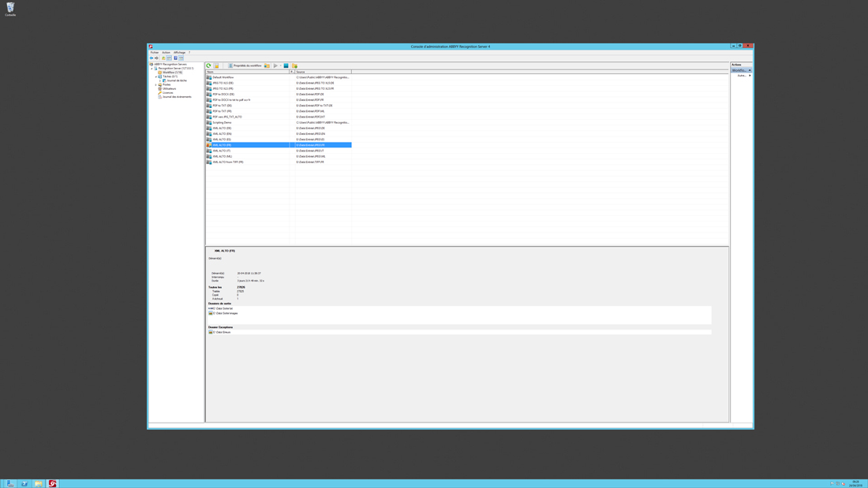Viewport: 868px width, 488px height.
Task: Open File Explorer from the taskbar
Action: tap(38, 483)
